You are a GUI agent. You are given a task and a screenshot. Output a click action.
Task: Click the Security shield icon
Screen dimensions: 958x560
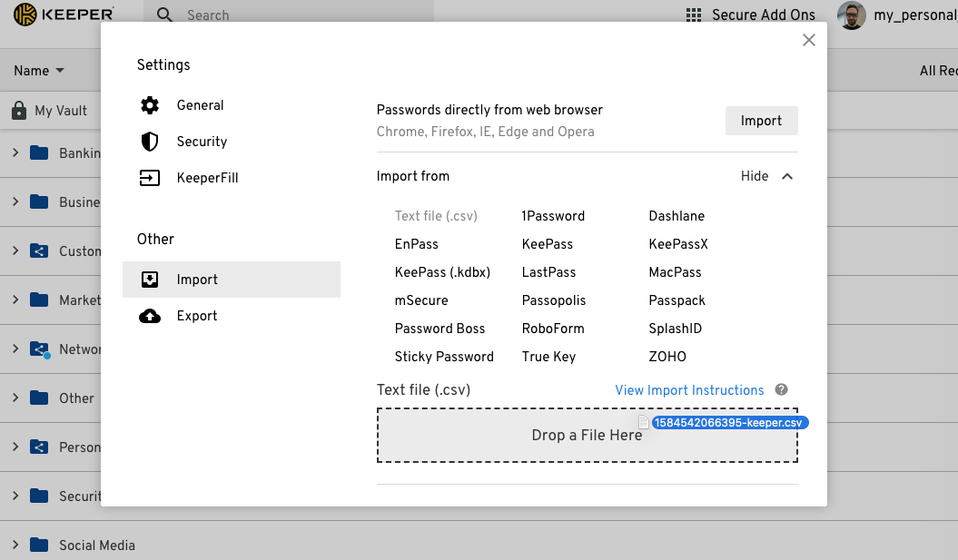150,142
